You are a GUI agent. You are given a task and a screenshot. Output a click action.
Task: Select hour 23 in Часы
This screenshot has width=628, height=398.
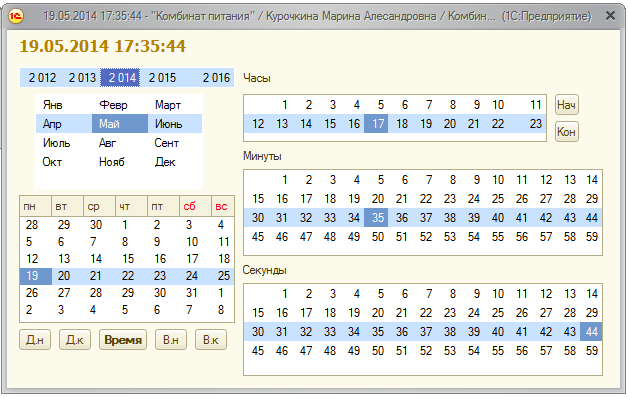[x=535, y=124]
